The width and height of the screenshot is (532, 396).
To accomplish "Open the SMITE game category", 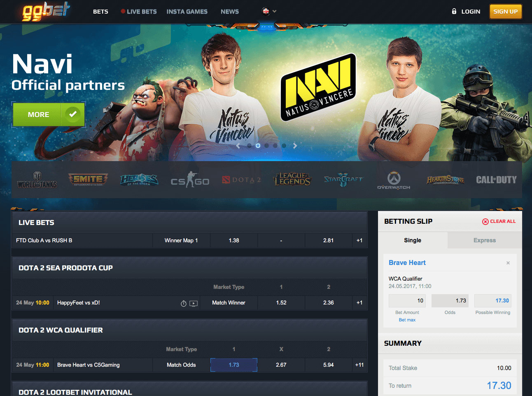I will 88,180.
